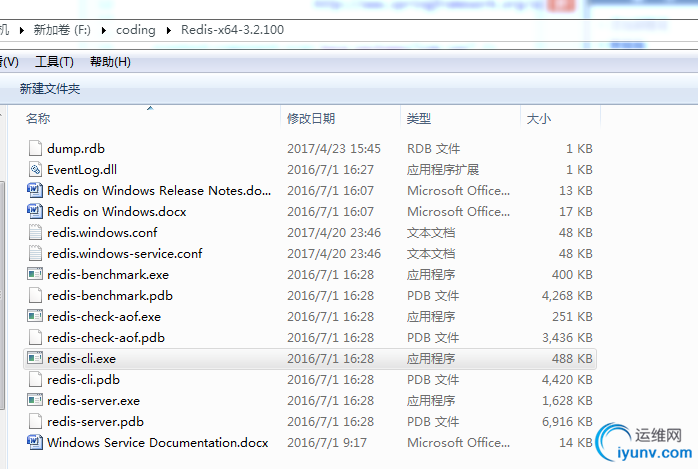Select Windows Service Documentation.docx file name
This screenshot has width=698, height=469.
[158, 442]
